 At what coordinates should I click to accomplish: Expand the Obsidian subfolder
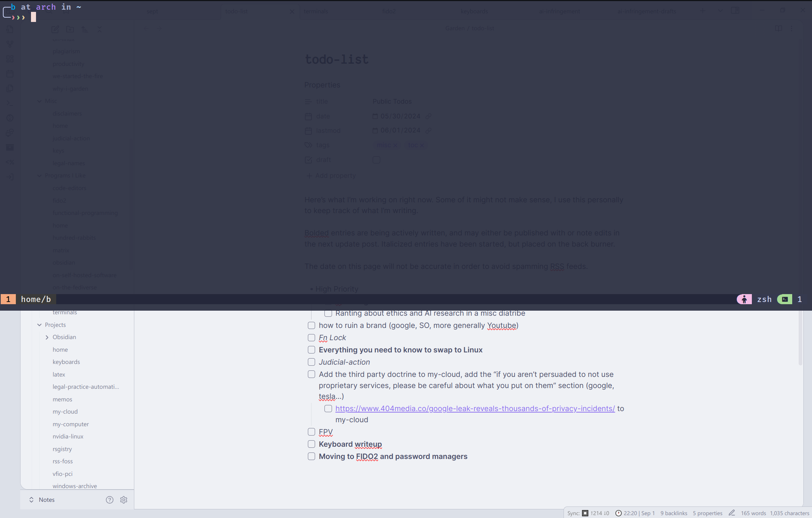point(47,337)
